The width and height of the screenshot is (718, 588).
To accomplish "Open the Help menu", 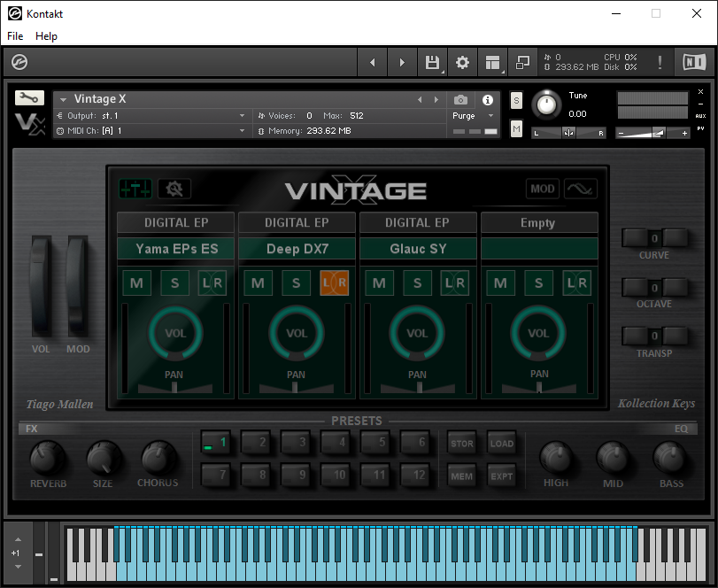I will pyautogui.click(x=46, y=35).
